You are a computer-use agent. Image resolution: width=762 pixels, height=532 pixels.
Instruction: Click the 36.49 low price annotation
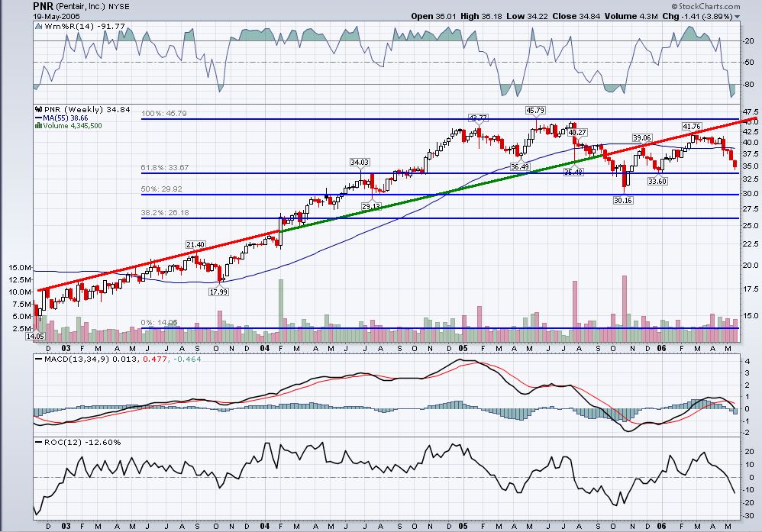coord(519,166)
